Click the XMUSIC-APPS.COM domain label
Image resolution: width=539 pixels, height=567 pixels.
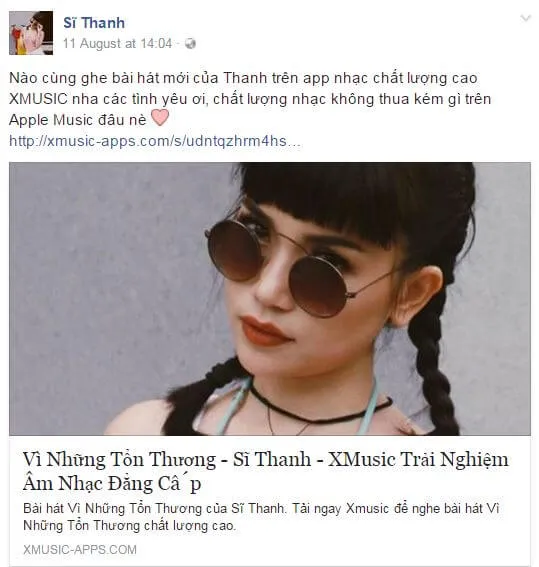coord(80,550)
